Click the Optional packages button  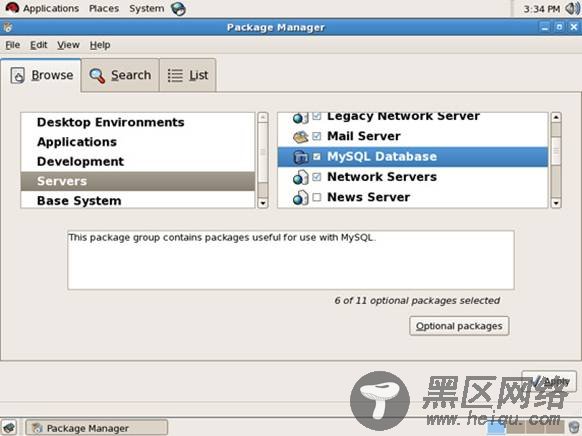pyautogui.click(x=459, y=326)
